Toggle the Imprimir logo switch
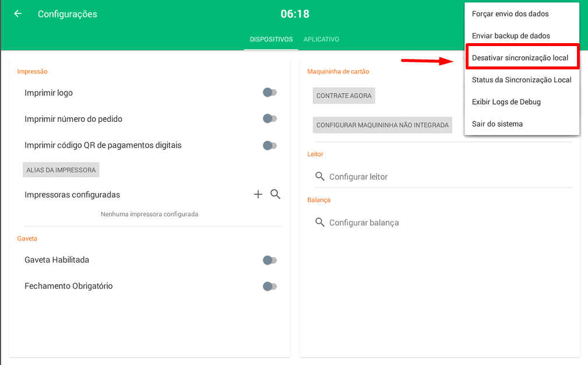Image resolution: width=588 pixels, height=365 pixels. pyautogui.click(x=270, y=92)
